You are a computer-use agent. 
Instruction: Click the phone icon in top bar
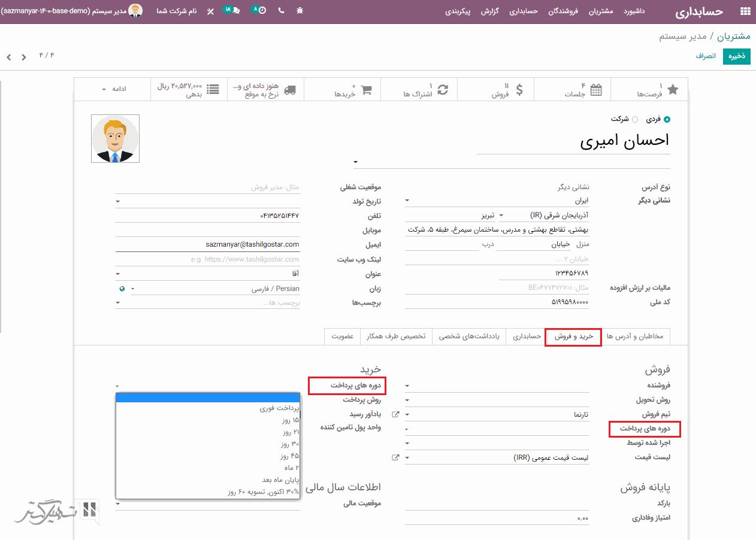pos(281,11)
